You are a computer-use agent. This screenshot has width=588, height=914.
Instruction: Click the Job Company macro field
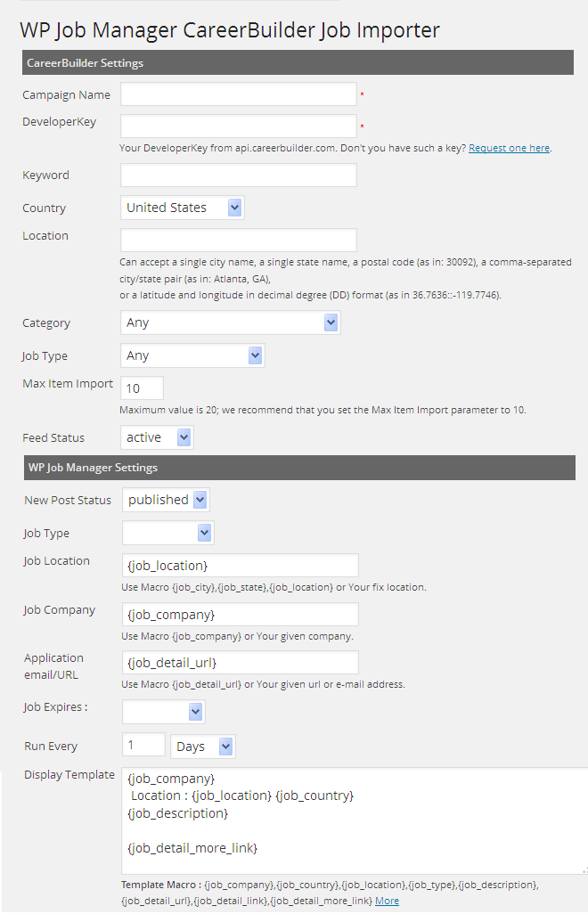click(241, 615)
